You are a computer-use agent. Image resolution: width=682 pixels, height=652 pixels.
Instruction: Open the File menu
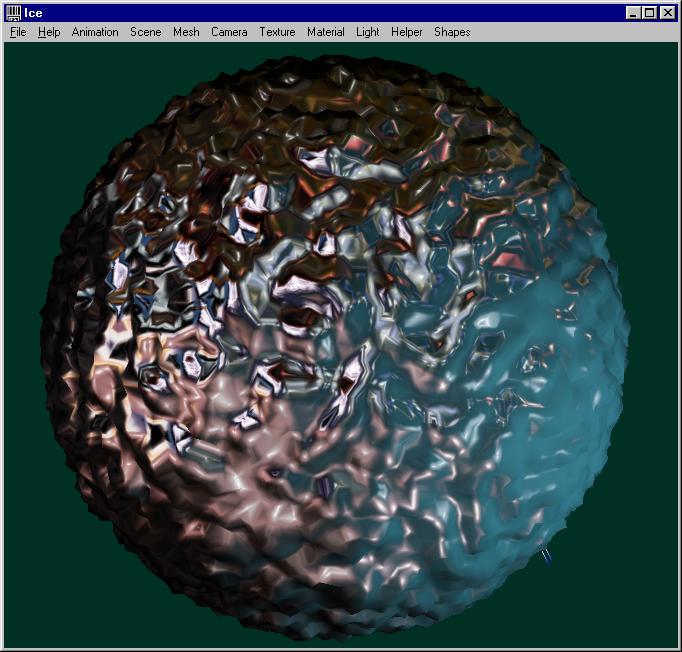[x=18, y=32]
